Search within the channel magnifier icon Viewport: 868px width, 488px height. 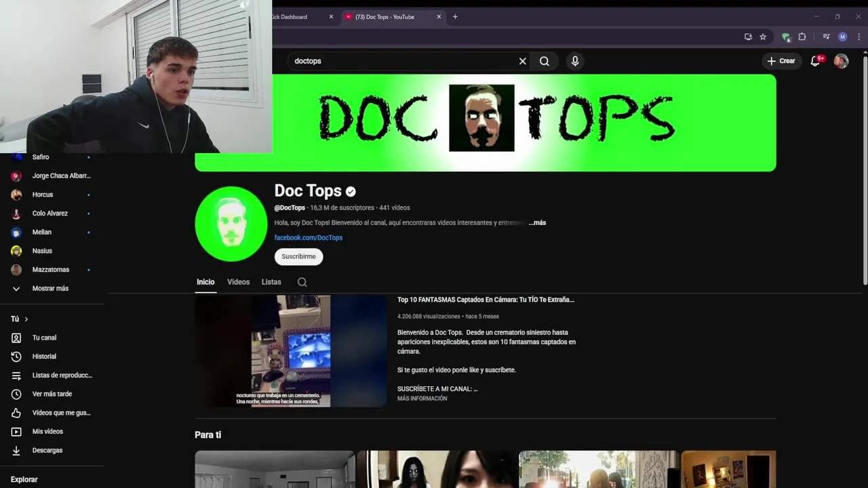[302, 282]
